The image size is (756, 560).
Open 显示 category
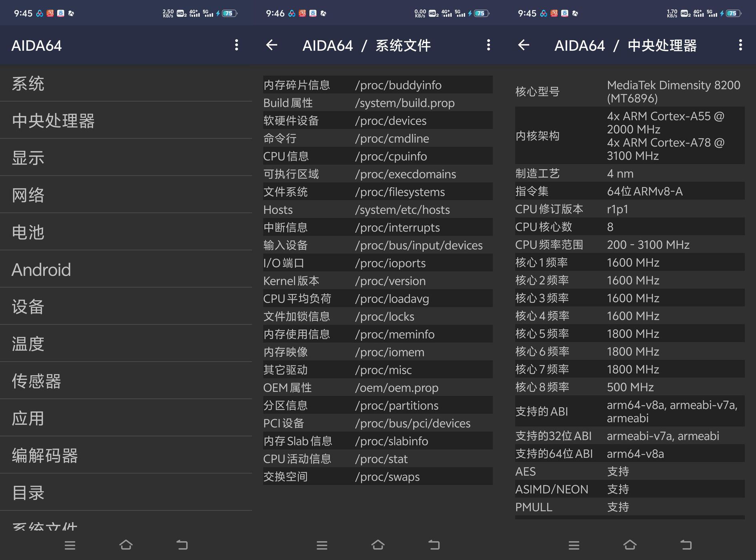pos(126,158)
